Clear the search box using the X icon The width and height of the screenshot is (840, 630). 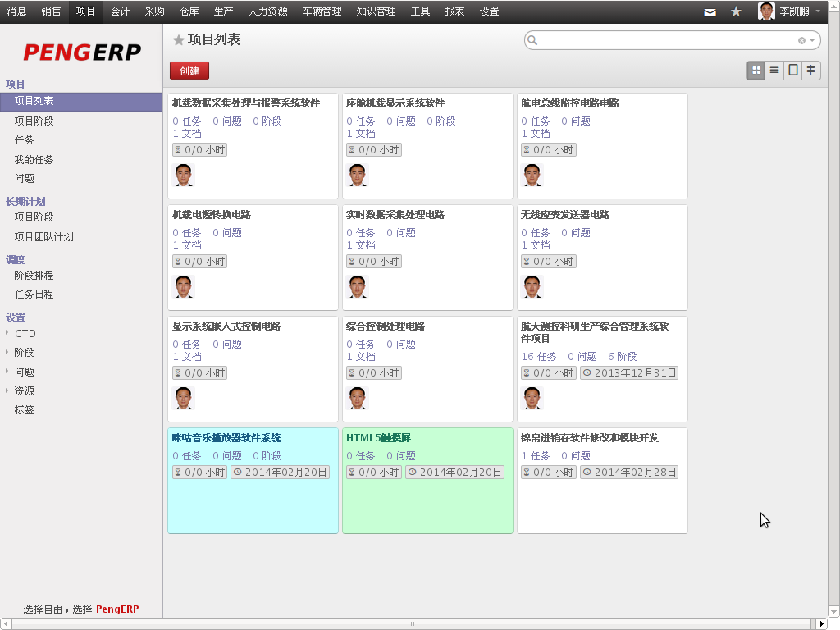click(801, 39)
